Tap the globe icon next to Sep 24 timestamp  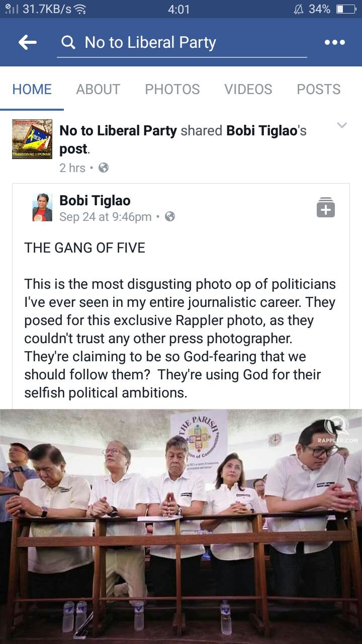(x=170, y=216)
